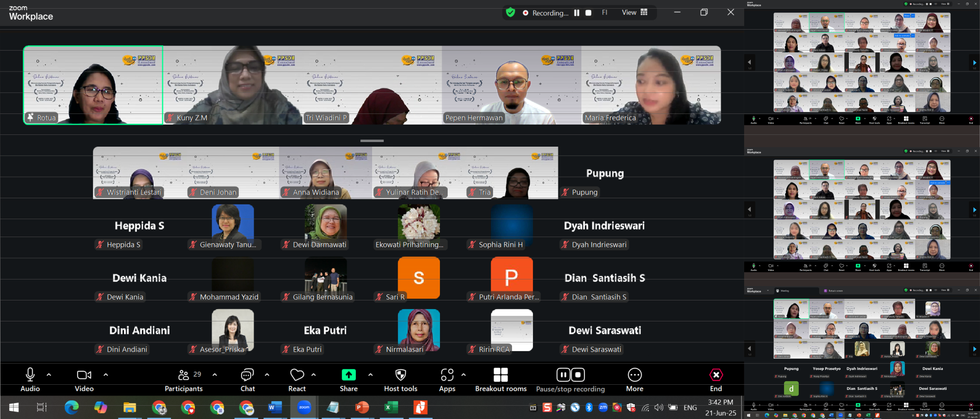The width and height of the screenshot is (980, 419).
Task: Expand participants options caret
Action: click(x=215, y=375)
